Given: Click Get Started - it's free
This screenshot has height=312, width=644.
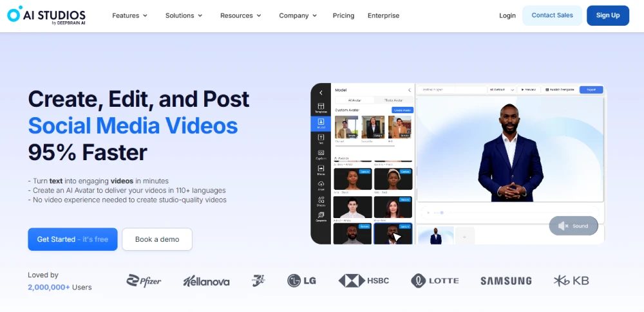Looking at the screenshot, I should 73,239.
